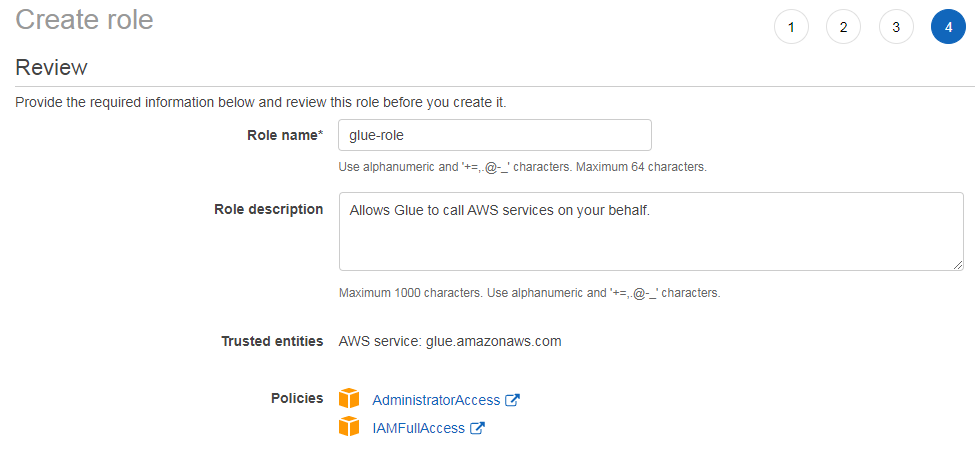Click the Role name label
Viewport: 976px width, 449px height.
(x=285, y=135)
